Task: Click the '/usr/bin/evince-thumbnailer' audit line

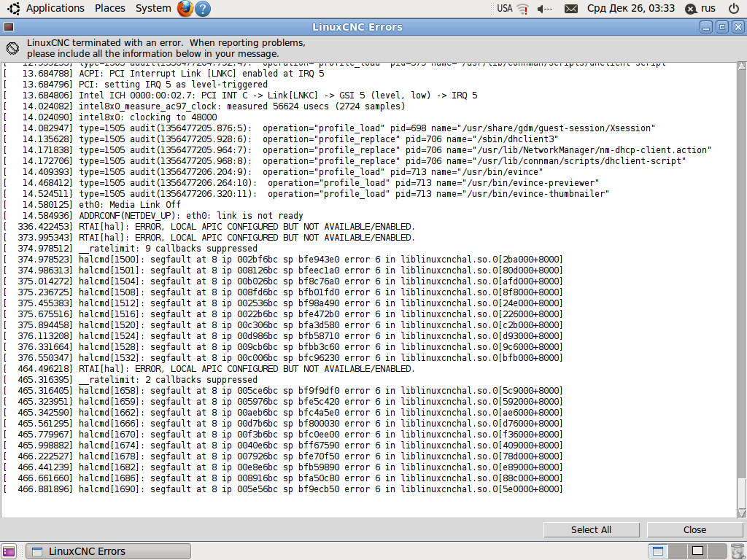Action: [x=306, y=193]
